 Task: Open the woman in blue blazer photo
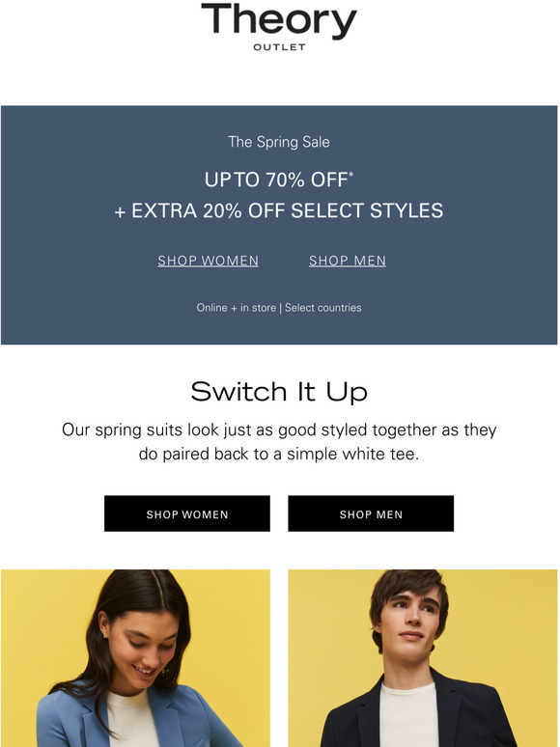[135, 658]
